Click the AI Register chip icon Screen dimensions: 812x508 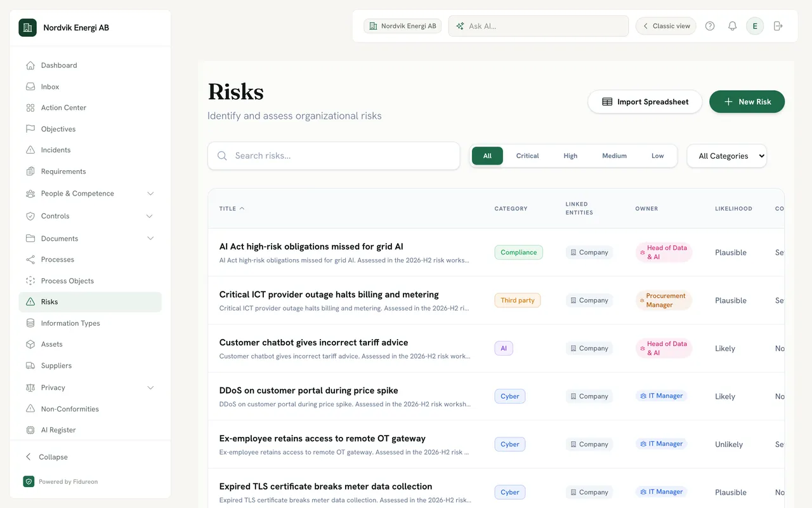point(30,430)
